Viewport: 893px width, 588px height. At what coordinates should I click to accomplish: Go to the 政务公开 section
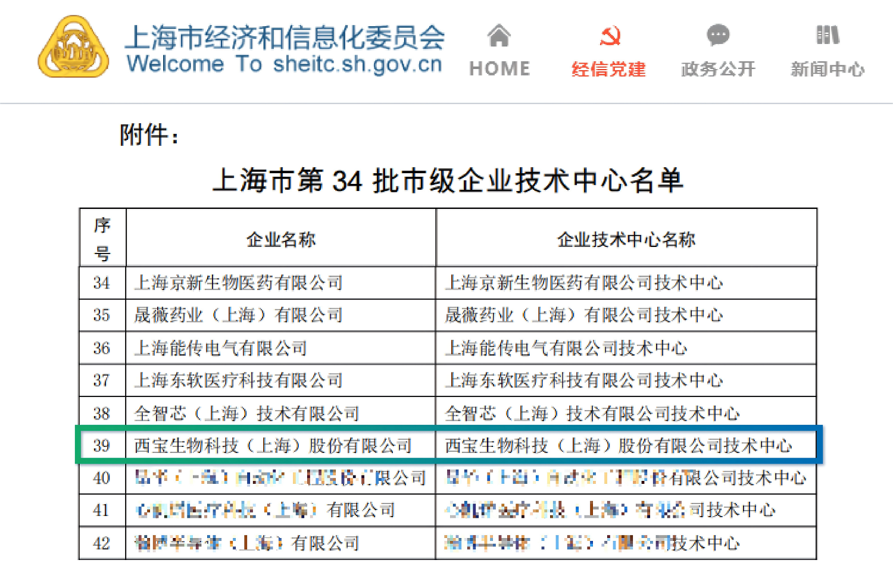coord(718,69)
